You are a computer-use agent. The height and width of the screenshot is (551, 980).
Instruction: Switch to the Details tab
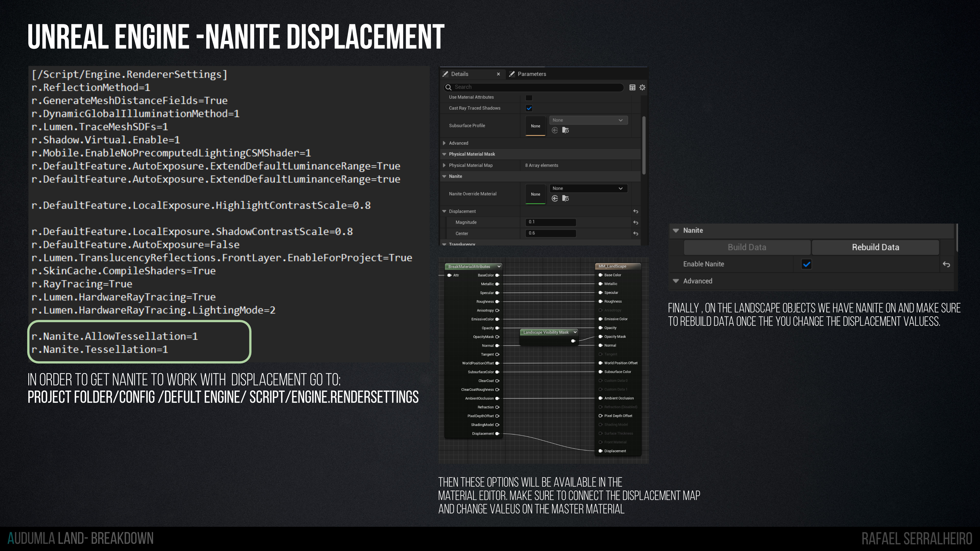coord(460,74)
